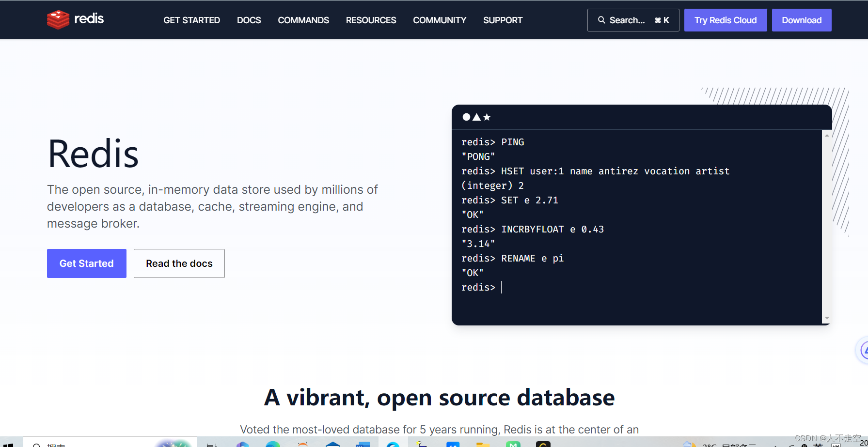Click the INCRBYFLOAT e 0.43 line
868x447 pixels.
click(533, 229)
